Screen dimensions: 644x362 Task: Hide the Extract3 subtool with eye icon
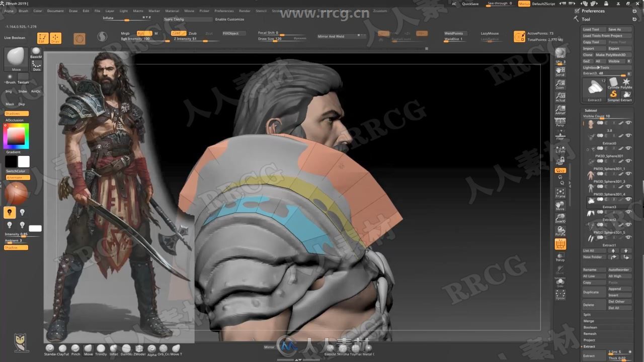(x=628, y=199)
